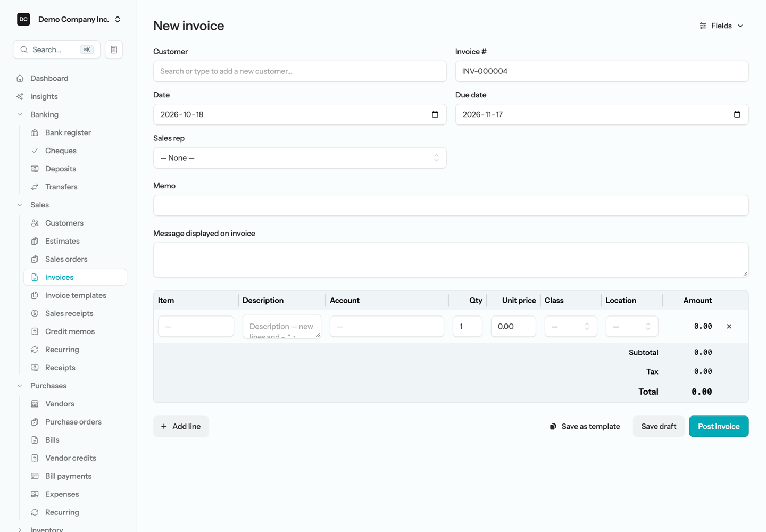
Task: Click the line Account field
Action: tap(387, 327)
